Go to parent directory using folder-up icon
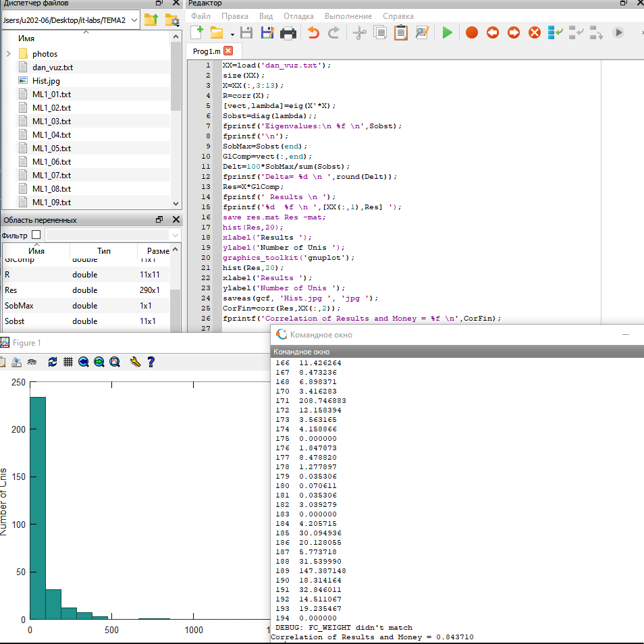Viewport: 644px width, 644px height. click(x=151, y=20)
